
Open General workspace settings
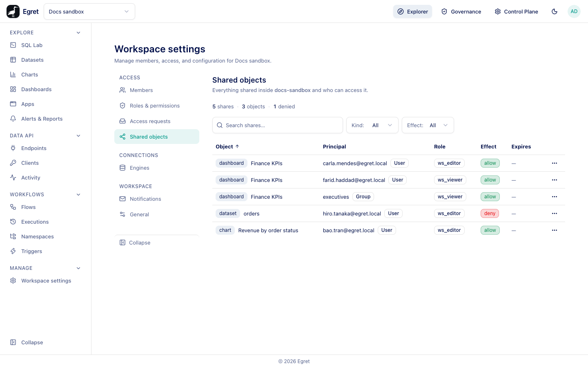pos(157,214)
